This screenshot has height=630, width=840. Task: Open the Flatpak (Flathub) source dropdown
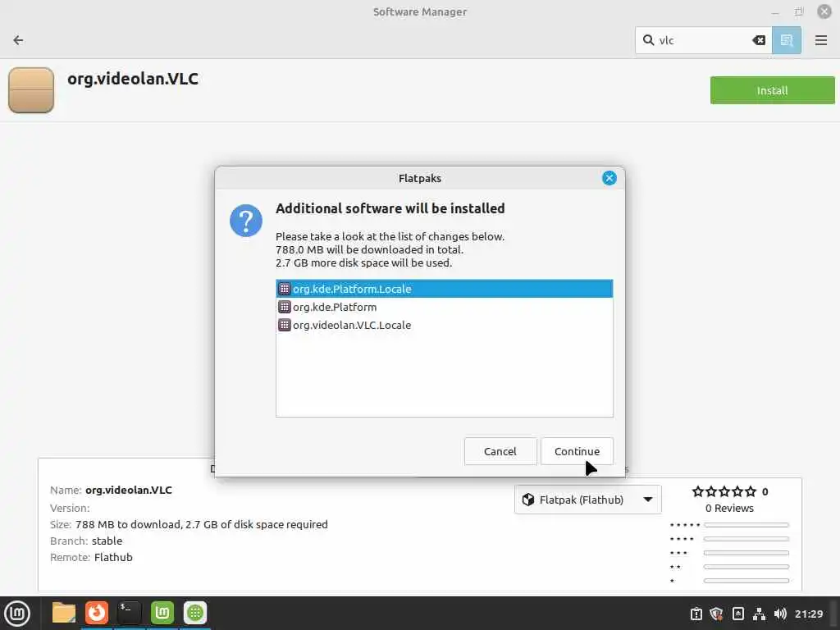click(x=587, y=500)
